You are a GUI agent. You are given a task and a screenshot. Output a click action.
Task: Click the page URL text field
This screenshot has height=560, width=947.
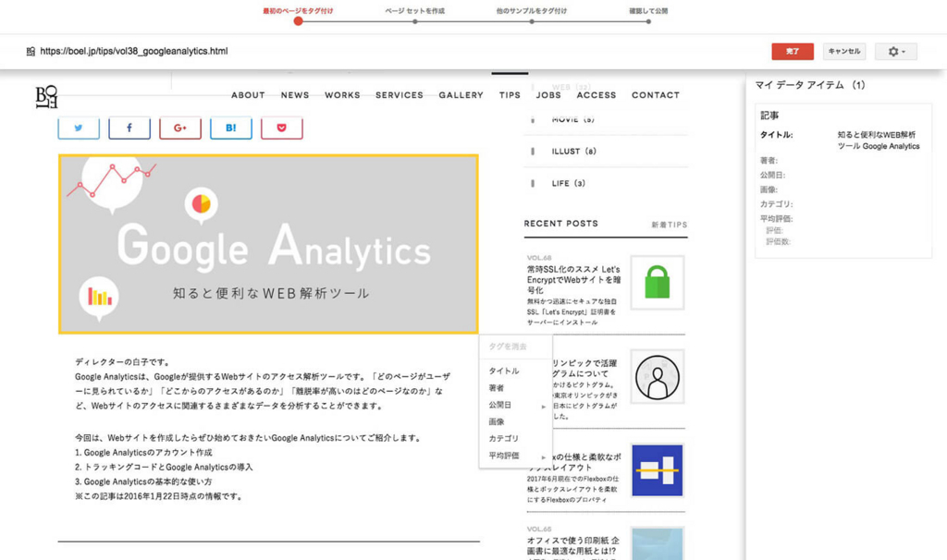[134, 52]
